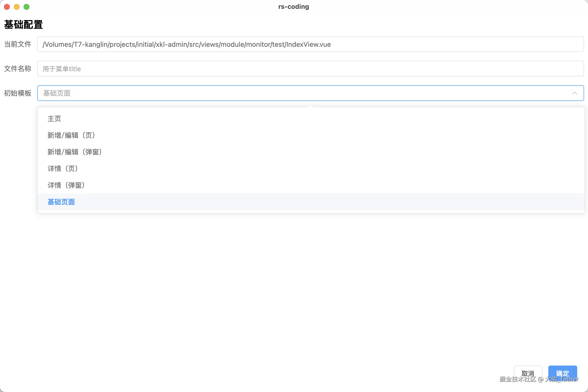Click the 初始模板 field label
Viewport: 588px width, 392px height.
point(17,93)
